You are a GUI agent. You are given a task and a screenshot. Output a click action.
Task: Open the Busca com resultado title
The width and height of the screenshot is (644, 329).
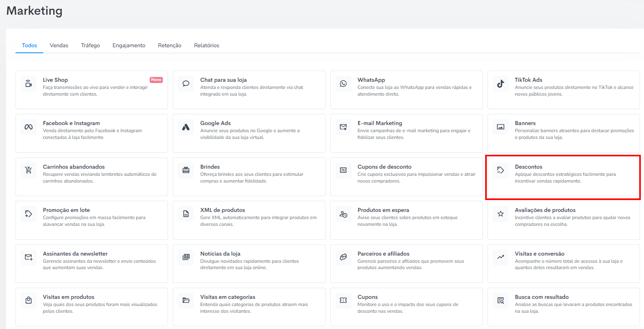click(x=542, y=297)
